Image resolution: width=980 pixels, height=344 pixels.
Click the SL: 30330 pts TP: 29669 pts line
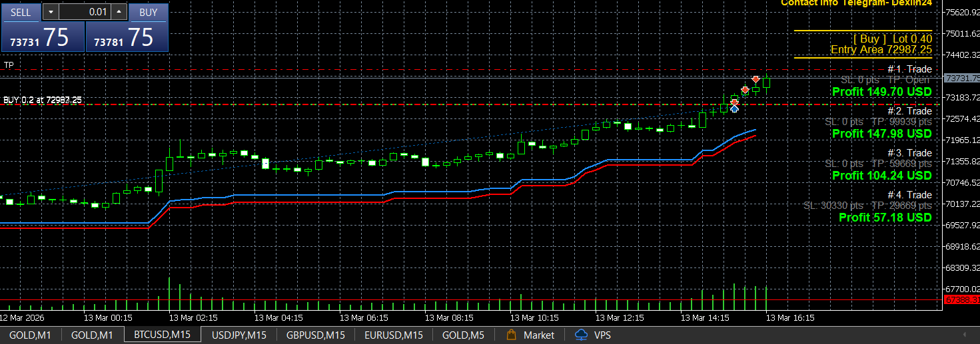[867, 206]
